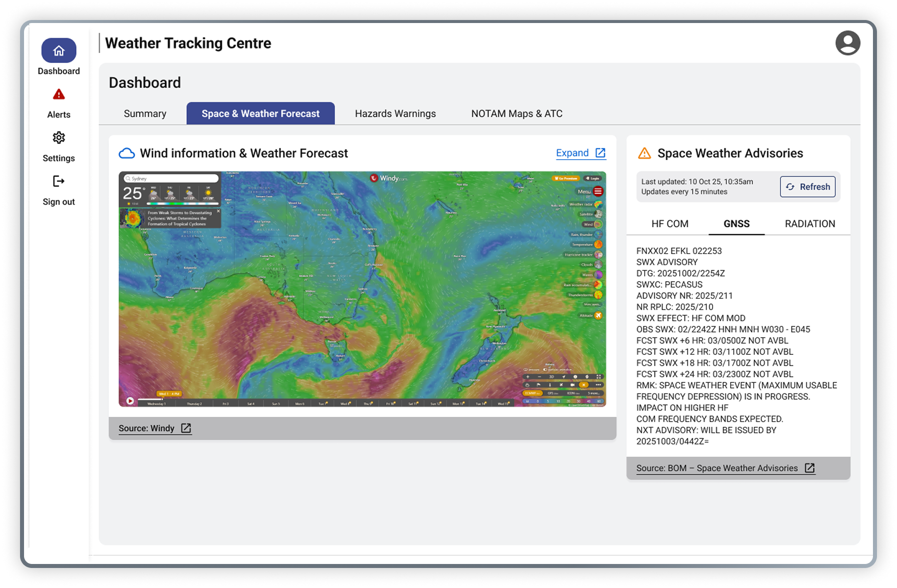897x588 pixels.
Task: Click the cyclone article thumbnail image
Action: (x=132, y=219)
